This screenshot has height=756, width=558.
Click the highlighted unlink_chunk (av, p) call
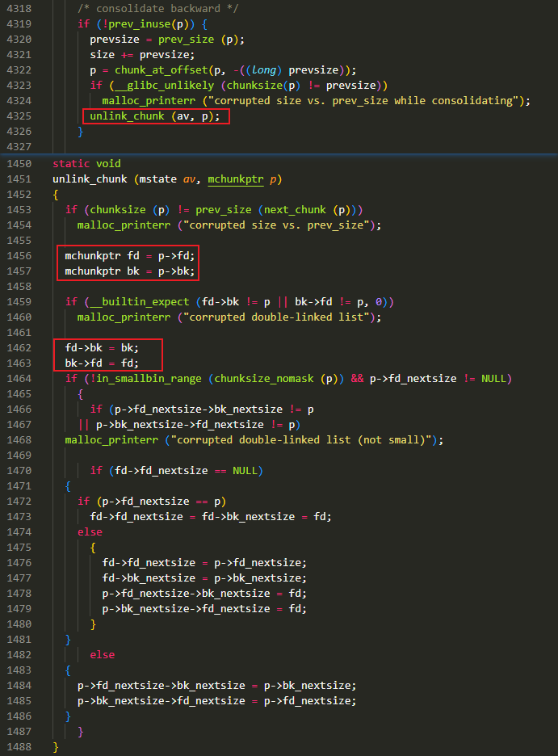point(154,115)
